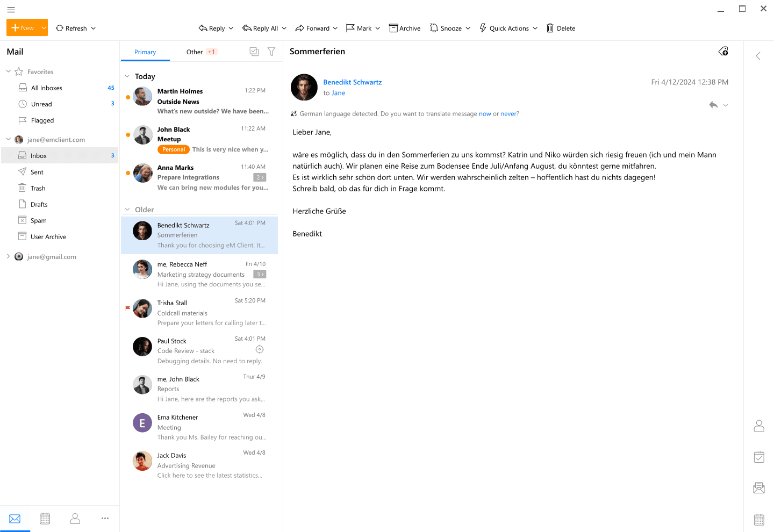Screen dimensions: 774x532
Task: Click the Archive button in the toolbar
Action: [x=405, y=28]
